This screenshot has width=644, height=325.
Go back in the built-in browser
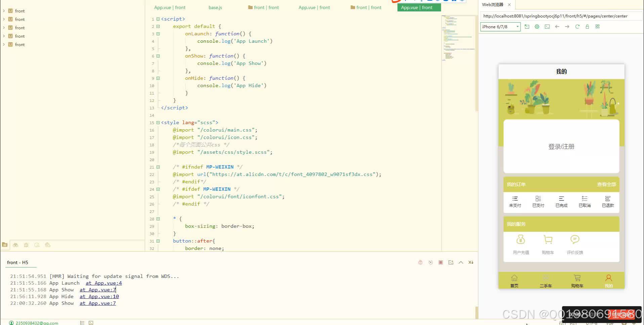tap(557, 27)
